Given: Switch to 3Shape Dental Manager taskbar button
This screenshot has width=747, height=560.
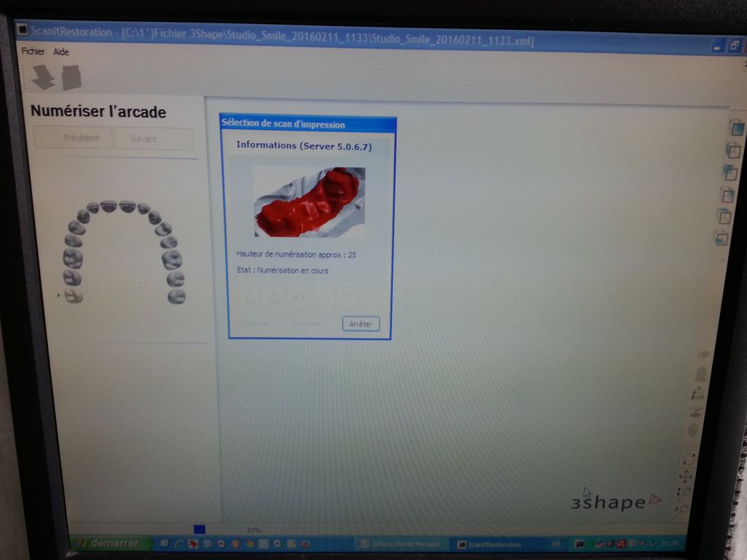Looking at the screenshot, I should pos(401,544).
